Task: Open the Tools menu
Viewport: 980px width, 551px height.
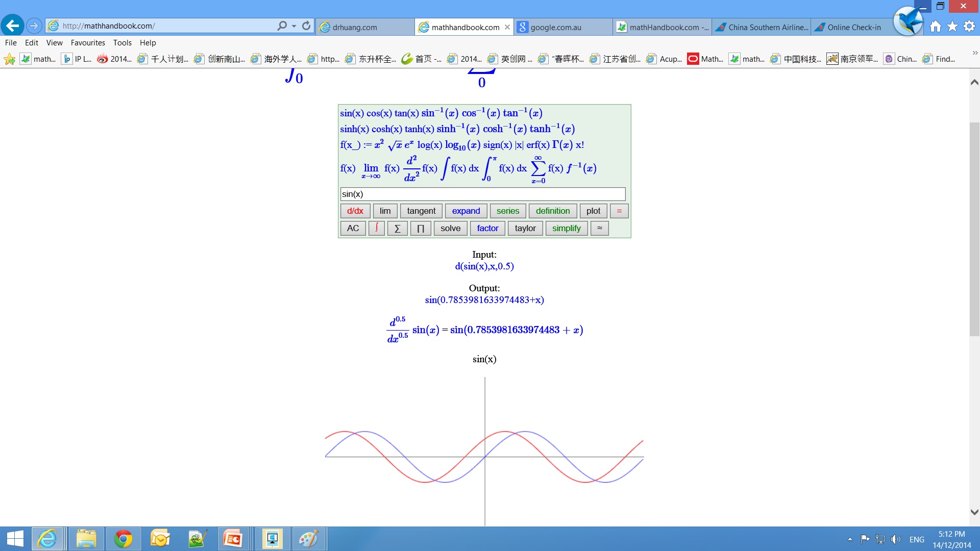Action: tap(122, 43)
